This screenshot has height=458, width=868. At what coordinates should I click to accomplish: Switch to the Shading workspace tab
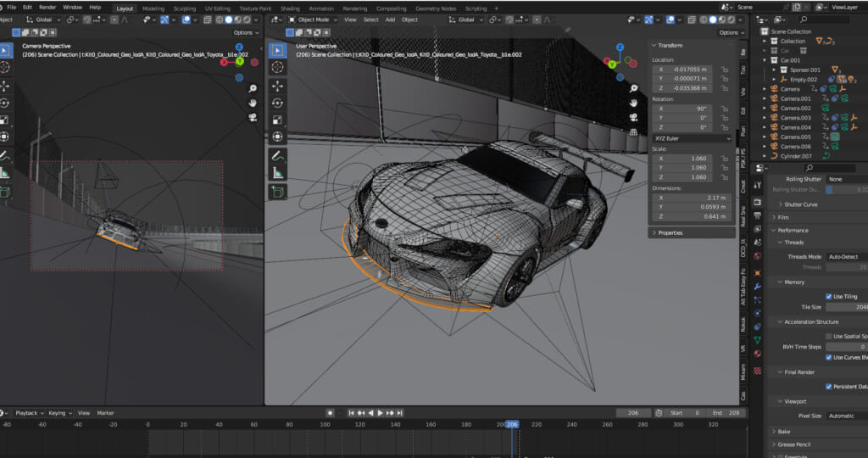tap(290, 8)
